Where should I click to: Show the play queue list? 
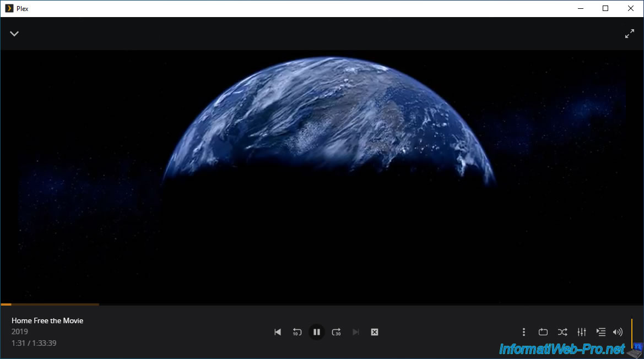click(x=600, y=332)
